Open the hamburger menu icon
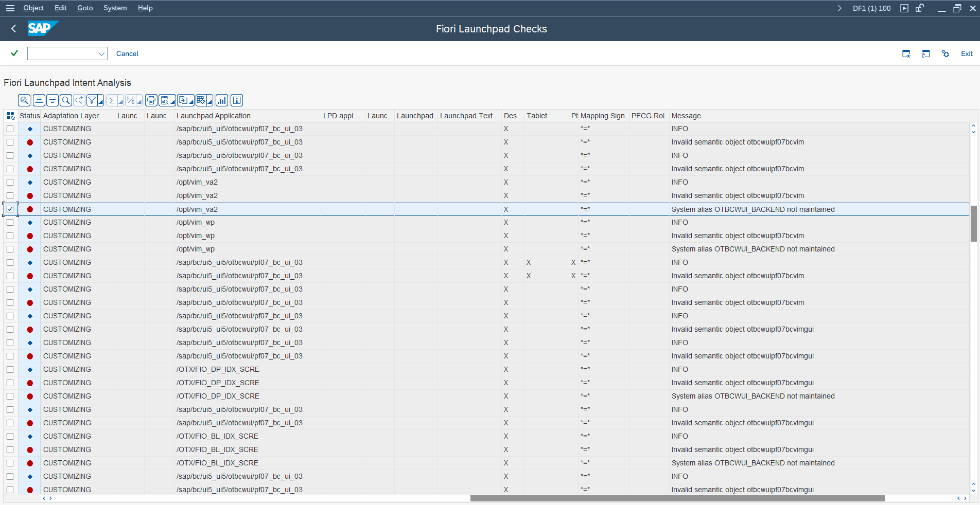Screen dimensions: 980x505 click(x=10, y=8)
